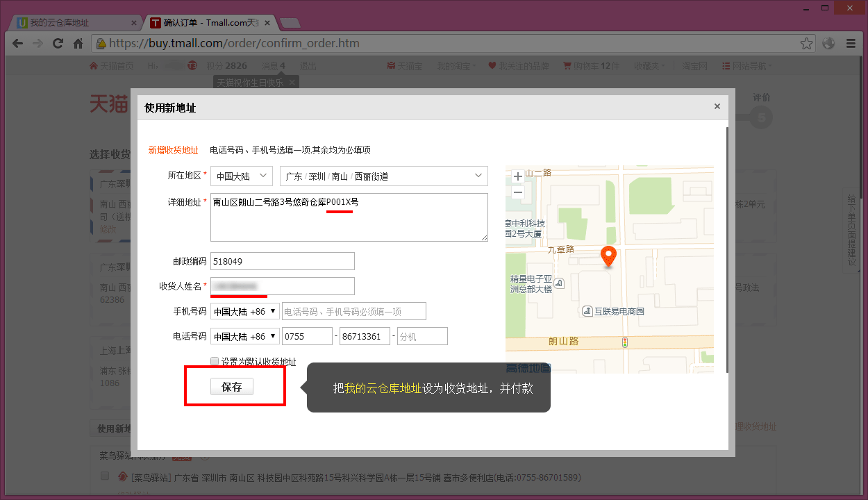Open 天猫宝 in top navigation
Screen dimensions: 868x500
405,66
